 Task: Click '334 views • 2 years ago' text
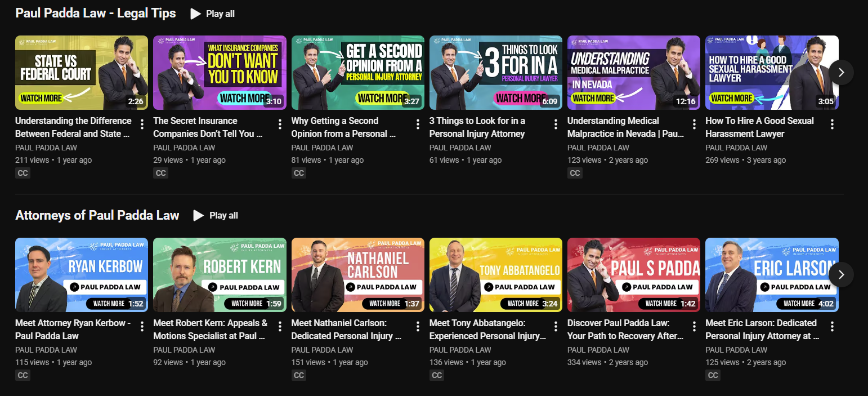pos(608,362)
